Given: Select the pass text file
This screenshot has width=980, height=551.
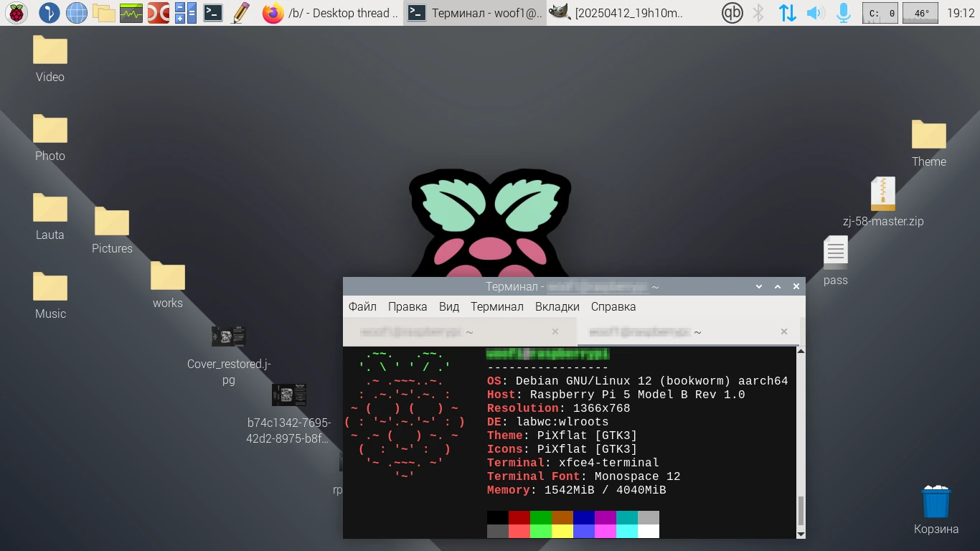Looking at the screenshot, I should (836, 261).
